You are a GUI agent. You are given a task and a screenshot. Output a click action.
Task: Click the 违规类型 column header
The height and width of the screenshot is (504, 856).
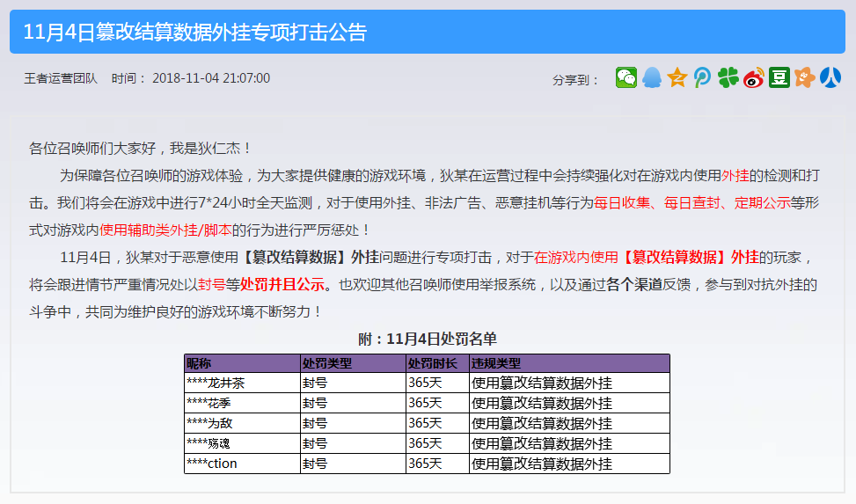point(569,363)
